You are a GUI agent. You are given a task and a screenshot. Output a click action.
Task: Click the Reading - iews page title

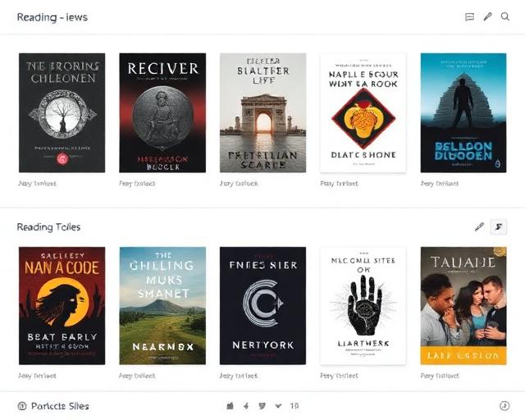pyautogui.click(x=52, y=17)
